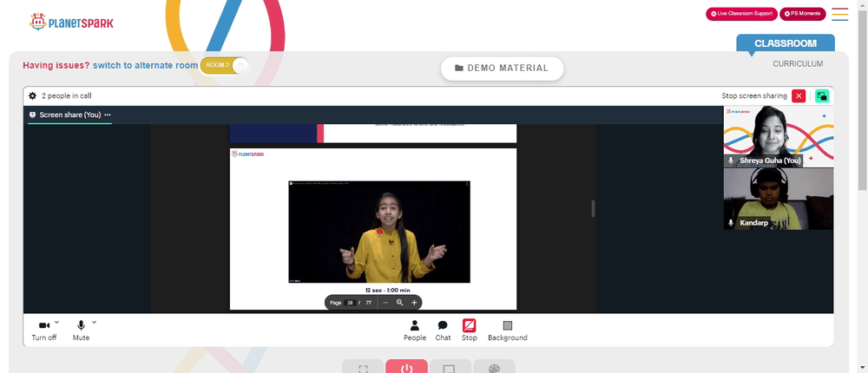Click the total pages '77' text

click(x=369, y=303)
